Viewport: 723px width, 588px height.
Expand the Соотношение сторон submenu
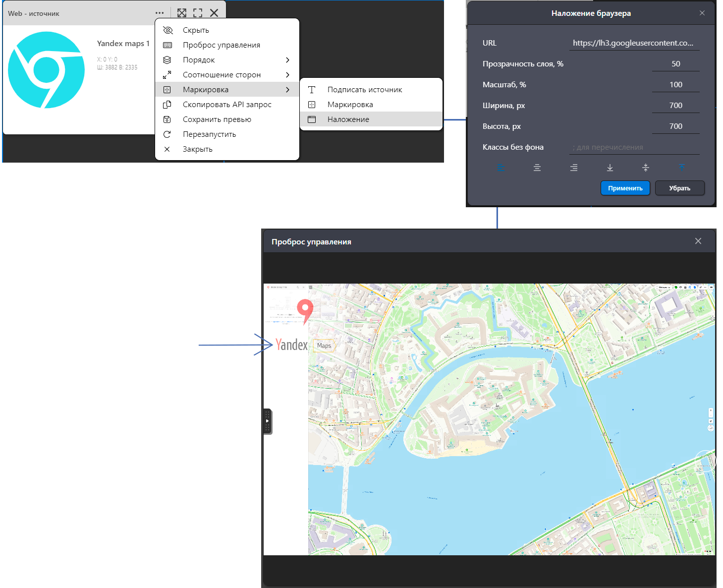point(227,75)
